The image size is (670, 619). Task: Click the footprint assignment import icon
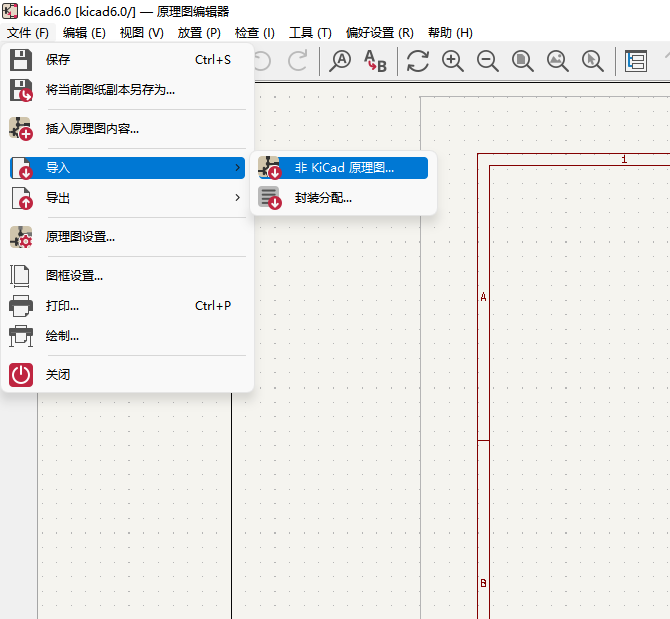click(x=270, y=198)
